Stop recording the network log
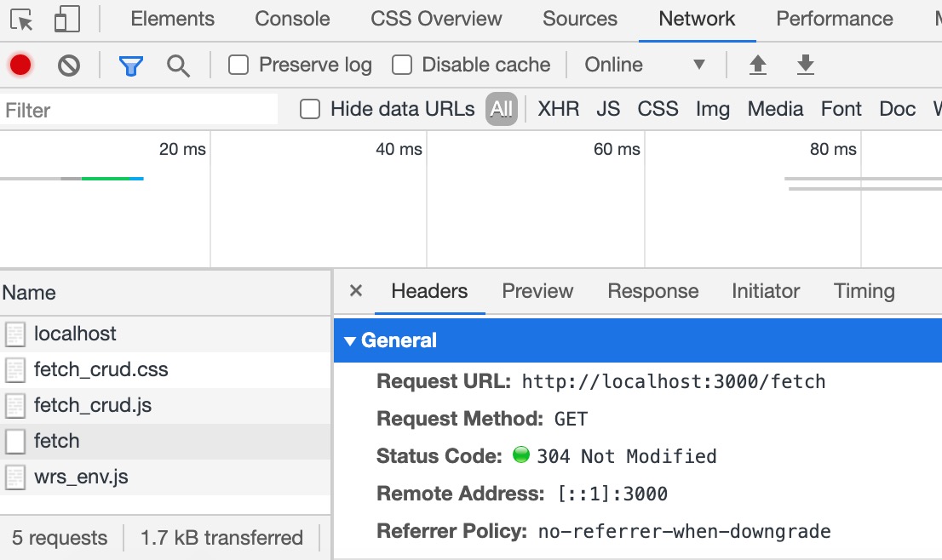Screen dimensions: 942x560 tap(19, 64)
